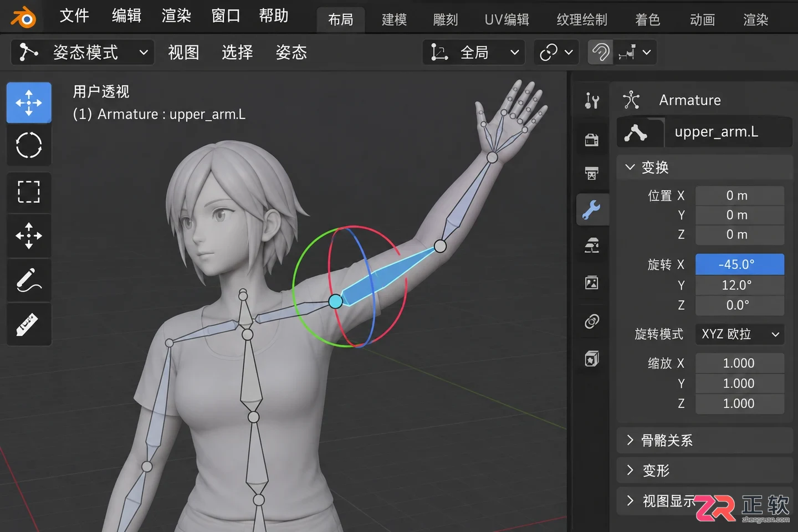Click the upper_arm.L bone name field

(729, 132)
